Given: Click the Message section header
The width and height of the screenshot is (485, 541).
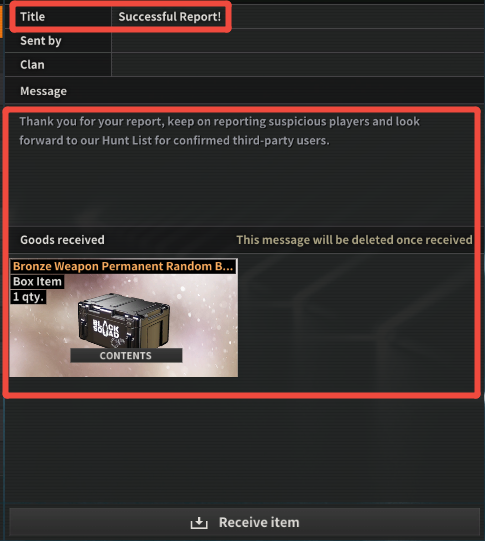Looking at the screenshot, I should (x=43, y=91).
